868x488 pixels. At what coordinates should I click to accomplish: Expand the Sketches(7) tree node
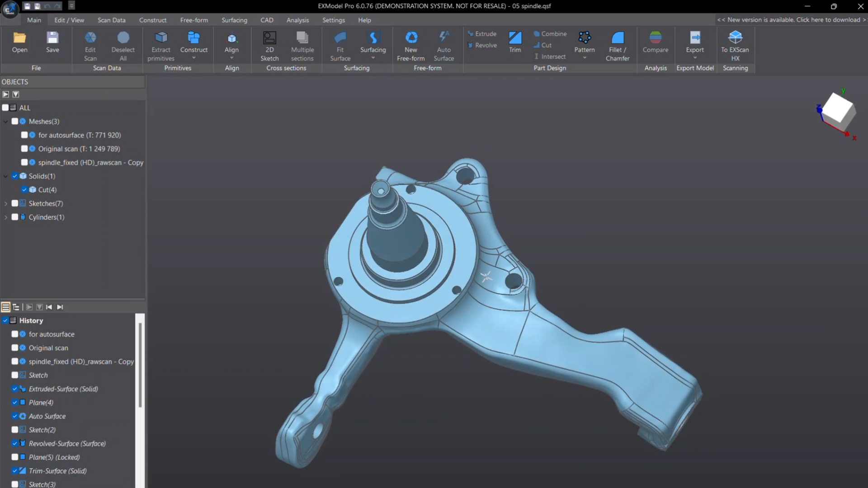6,204
